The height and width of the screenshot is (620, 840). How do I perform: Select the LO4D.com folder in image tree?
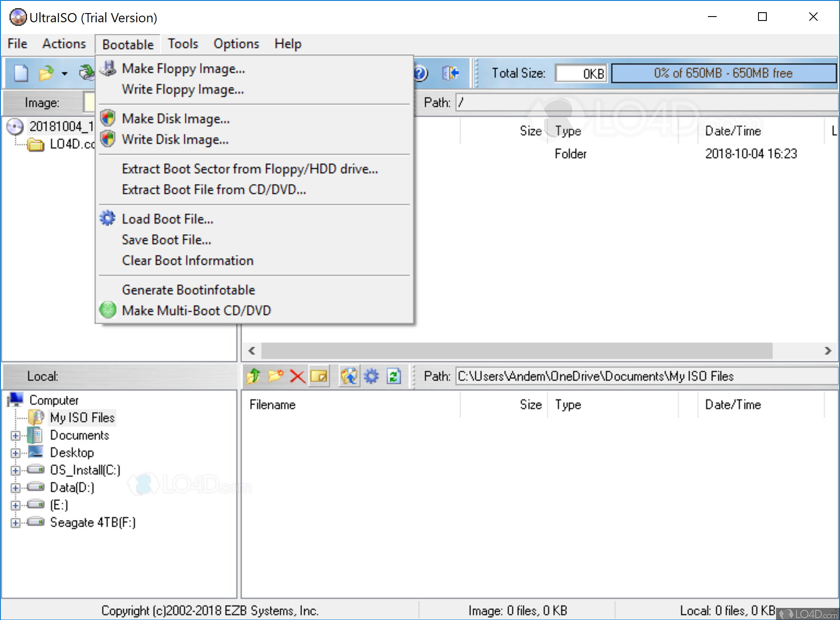[x=72, y=144]
